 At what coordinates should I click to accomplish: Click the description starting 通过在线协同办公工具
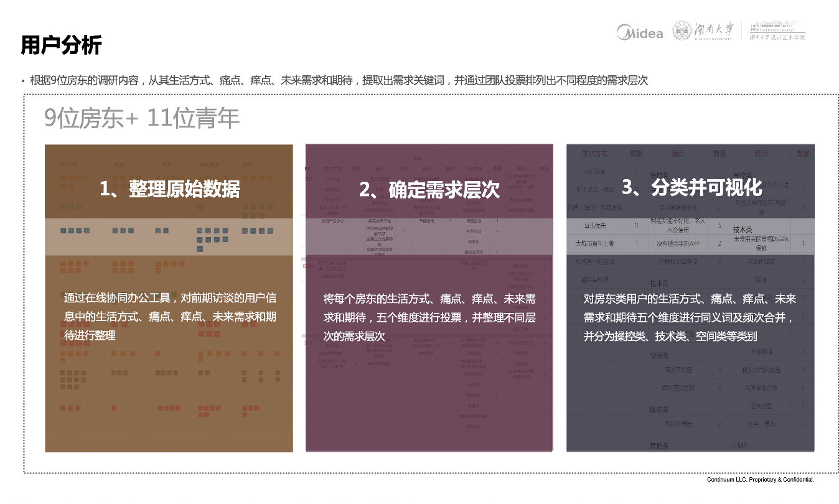tap(170, 317)
